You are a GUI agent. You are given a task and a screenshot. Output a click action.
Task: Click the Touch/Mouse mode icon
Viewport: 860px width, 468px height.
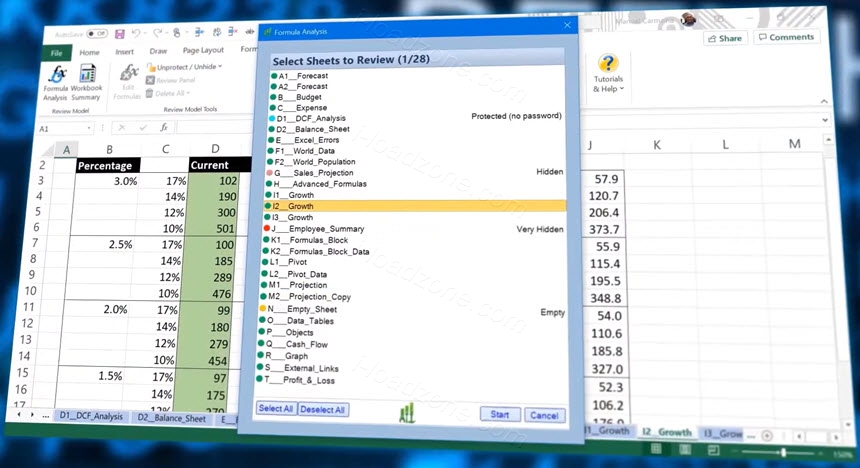pos(177,33)
